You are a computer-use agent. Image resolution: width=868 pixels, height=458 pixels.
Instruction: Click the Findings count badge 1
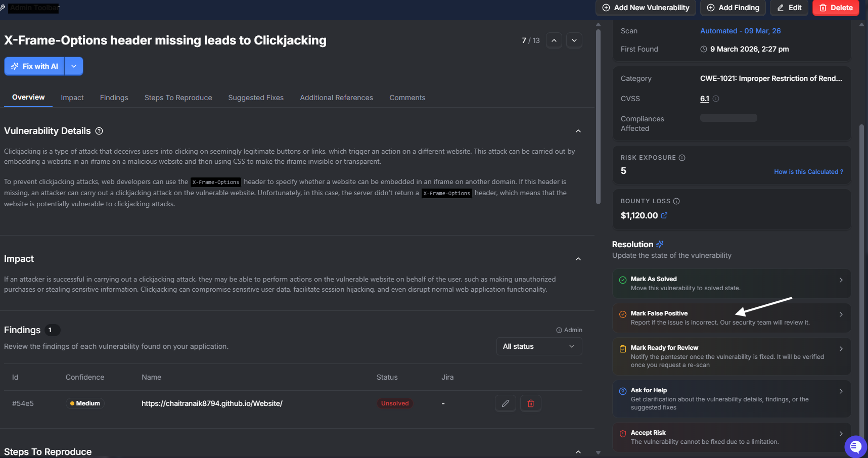pyautogui.click(x=52, y=330)
